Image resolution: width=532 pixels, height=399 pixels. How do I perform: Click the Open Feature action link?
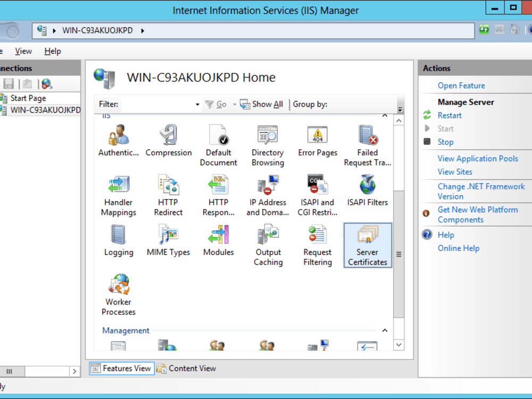pyautogui.click(x=461, y=86)
